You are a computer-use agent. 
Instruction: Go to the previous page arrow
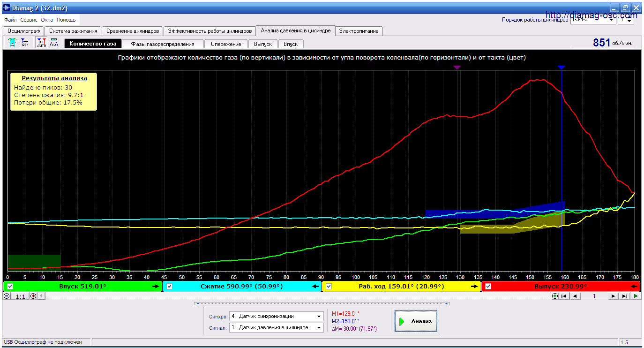[575, 296]
